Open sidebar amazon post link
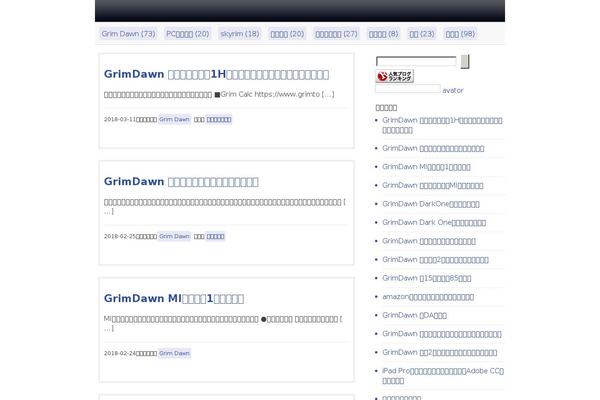600x400 pixels. pos(428,297)
